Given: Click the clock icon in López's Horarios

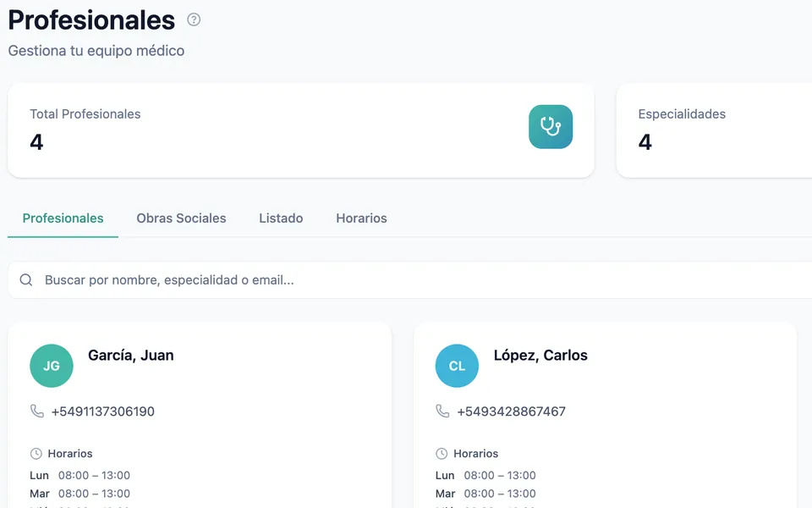Looking at the screenshot, I should tap(442, 454).
